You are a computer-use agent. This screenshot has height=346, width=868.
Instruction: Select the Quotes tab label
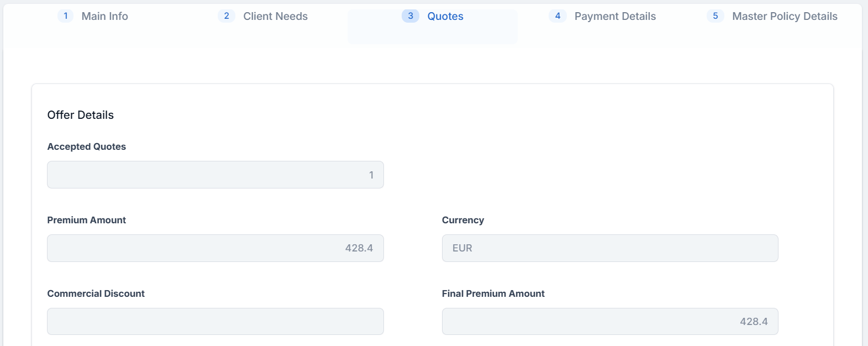[x=445, y=17]
